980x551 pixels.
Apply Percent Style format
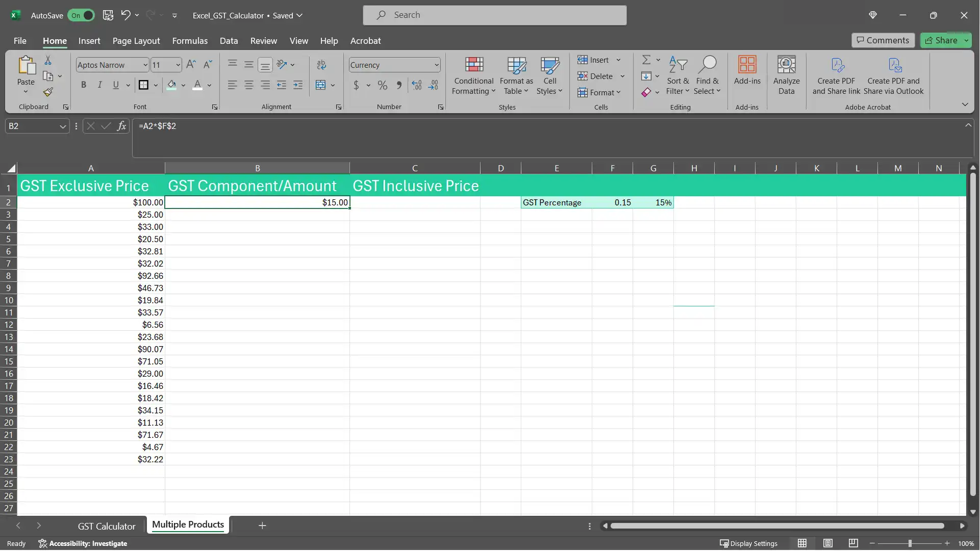click(383, 85)
